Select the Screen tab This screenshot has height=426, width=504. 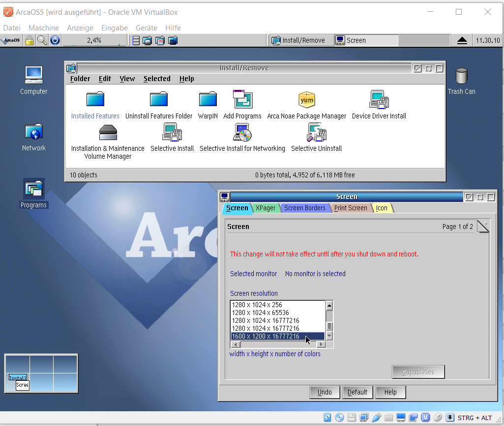point(237,208)
